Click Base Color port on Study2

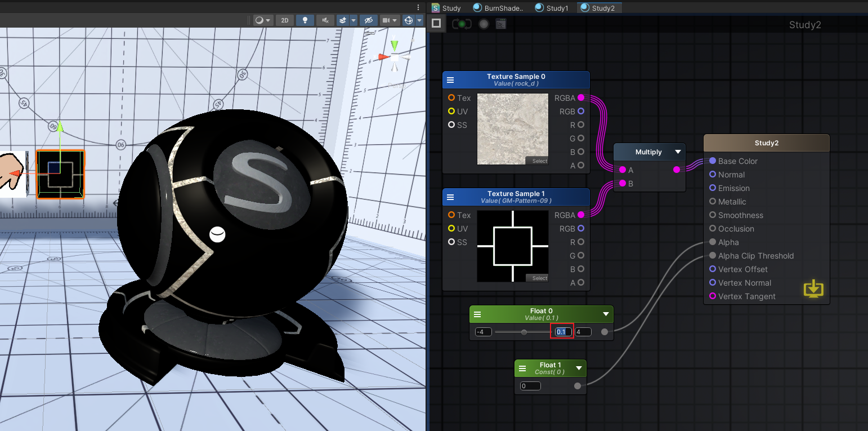713,161
